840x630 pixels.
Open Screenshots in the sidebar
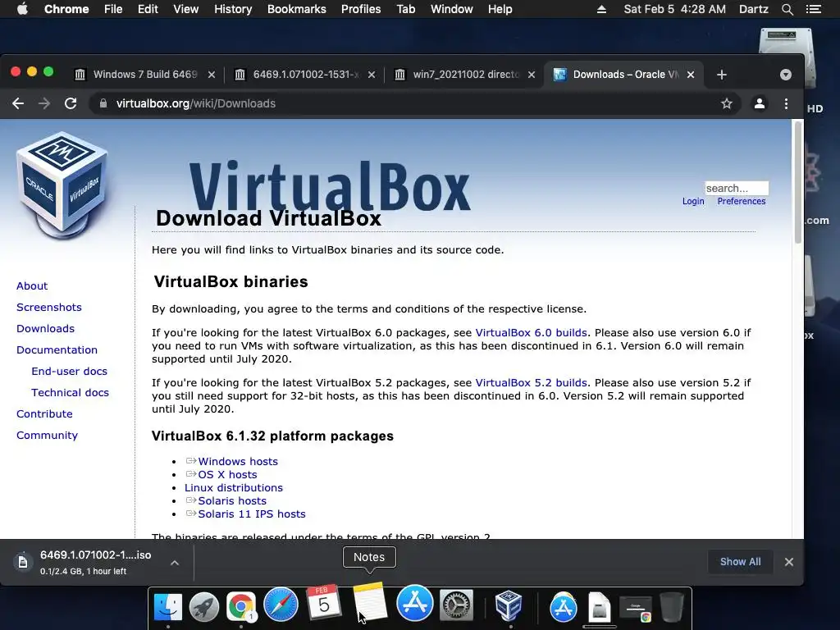pyautogui.click(x=49, y=308)
